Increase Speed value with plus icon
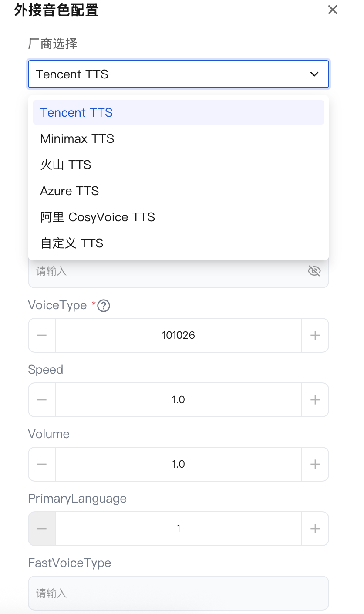The image size is (364, 614). click(x=315, y=400)
